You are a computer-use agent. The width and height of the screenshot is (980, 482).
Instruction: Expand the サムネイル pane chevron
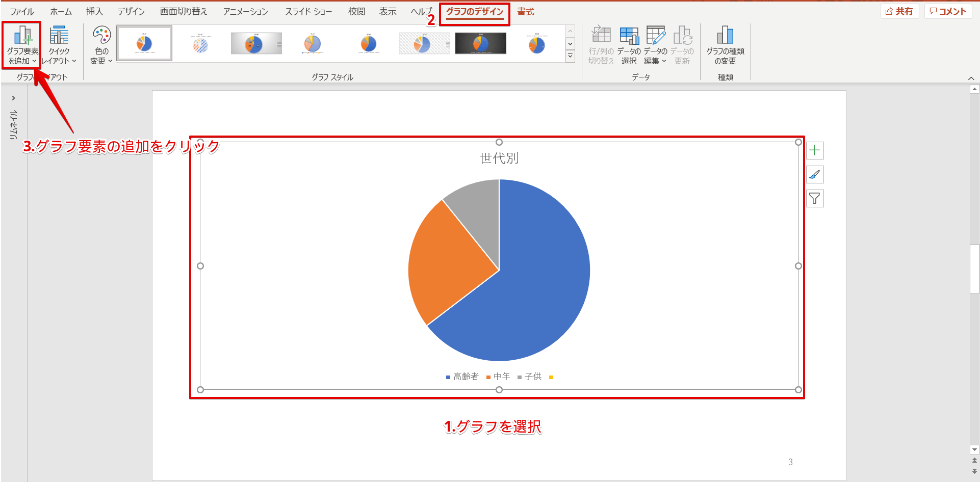tap(13, 98)
